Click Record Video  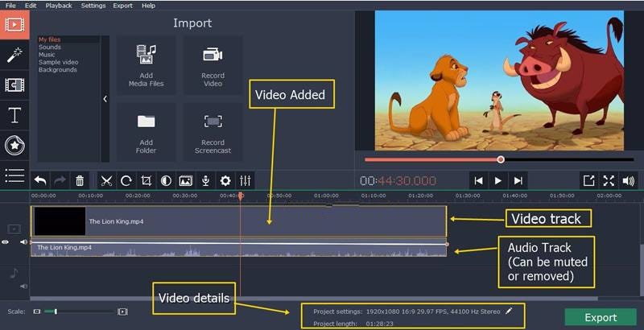[x=213, y=66]
